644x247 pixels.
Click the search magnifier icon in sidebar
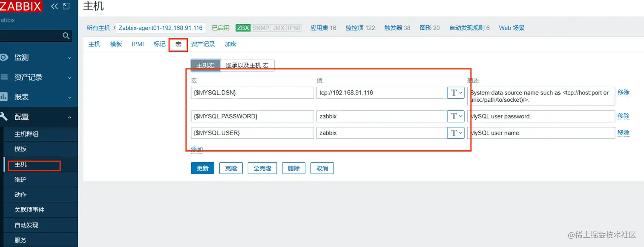click(66, 36)
